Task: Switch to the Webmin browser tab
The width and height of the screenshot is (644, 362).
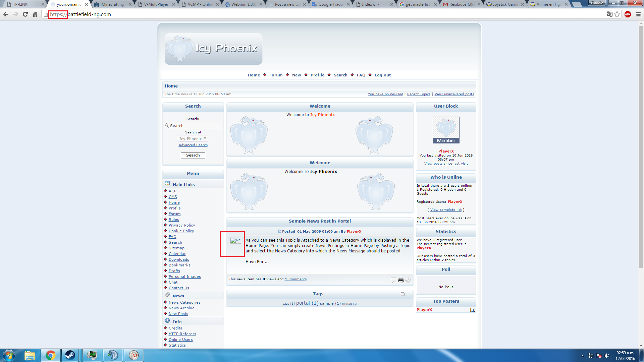Action: (x=244, y=4)
